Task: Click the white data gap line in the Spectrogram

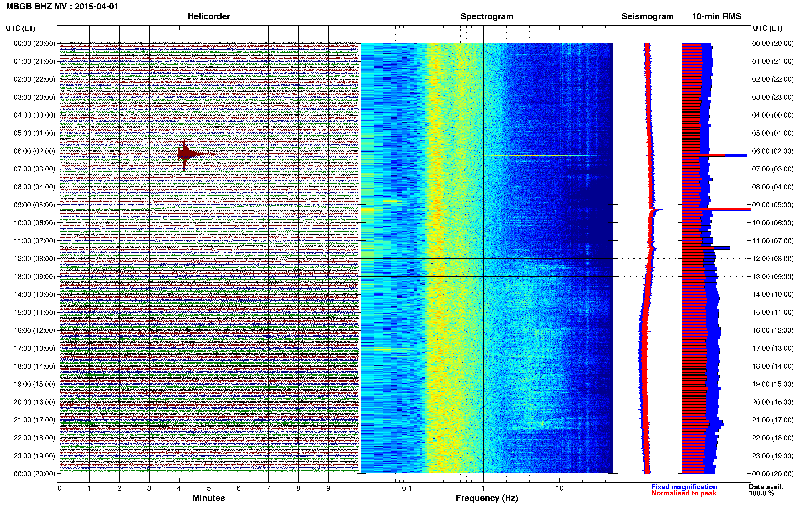Action: click(x=487, y=136)
